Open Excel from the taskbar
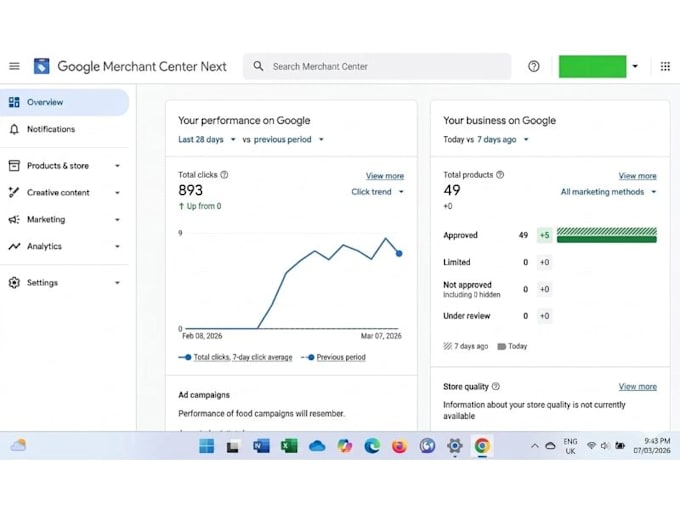This screenshot has width=680, height=510. (289, 446)
